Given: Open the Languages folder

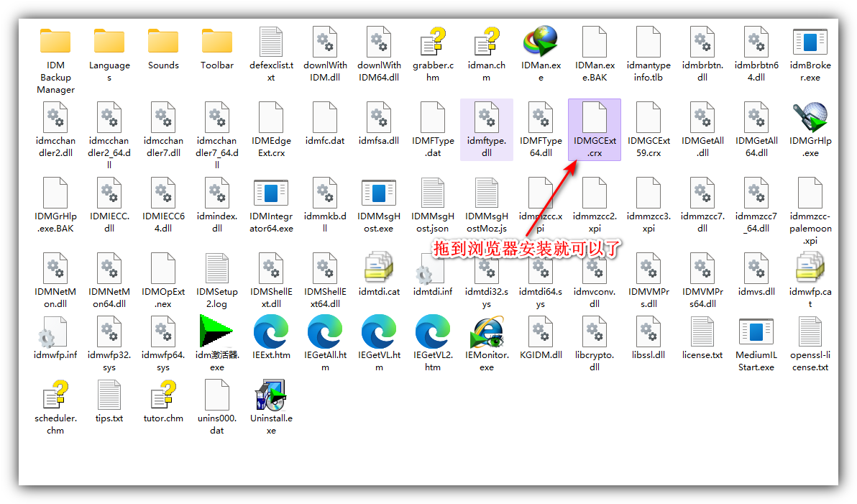Looking at the screenshot, I should 109,41.
